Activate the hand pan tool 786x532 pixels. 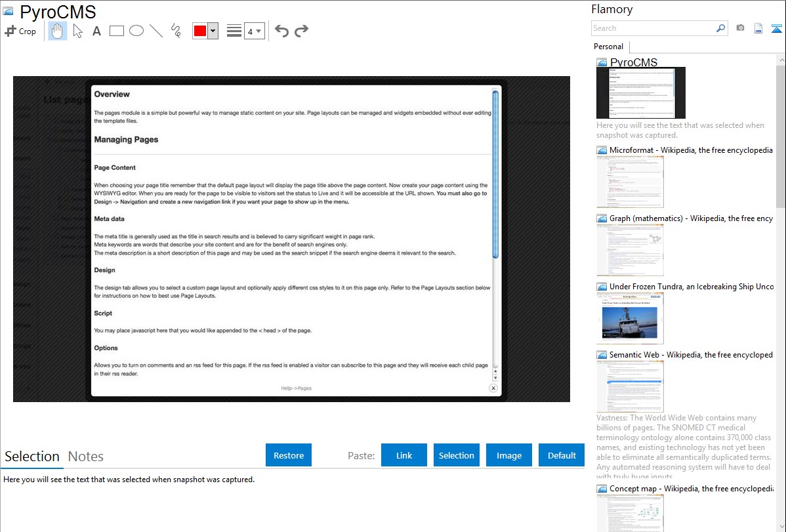[x=58, y=31]
